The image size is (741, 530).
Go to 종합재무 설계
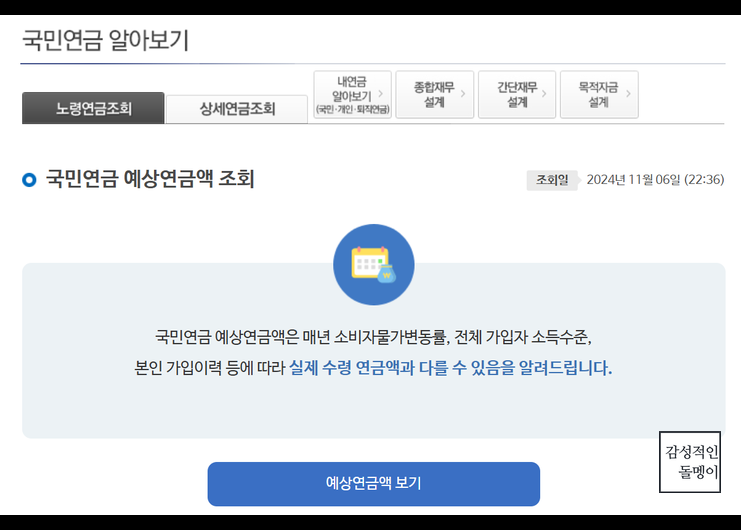pos(435,94)
